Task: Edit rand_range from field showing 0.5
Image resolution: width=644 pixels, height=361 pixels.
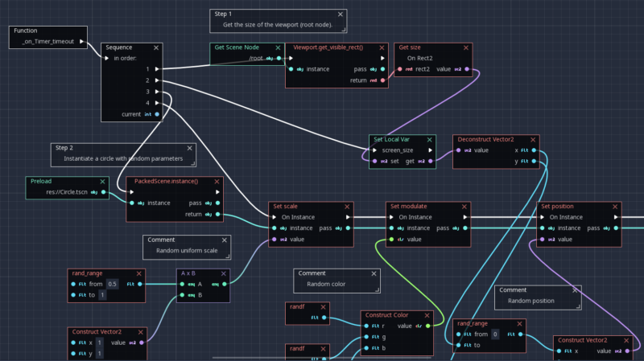Action: coord(112,284)
